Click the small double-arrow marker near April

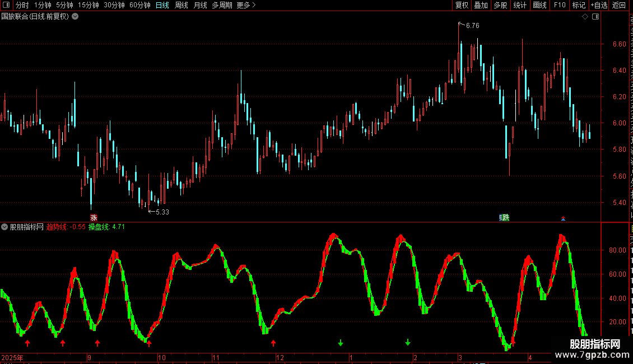pyautogui.click(x=563, y=218)
